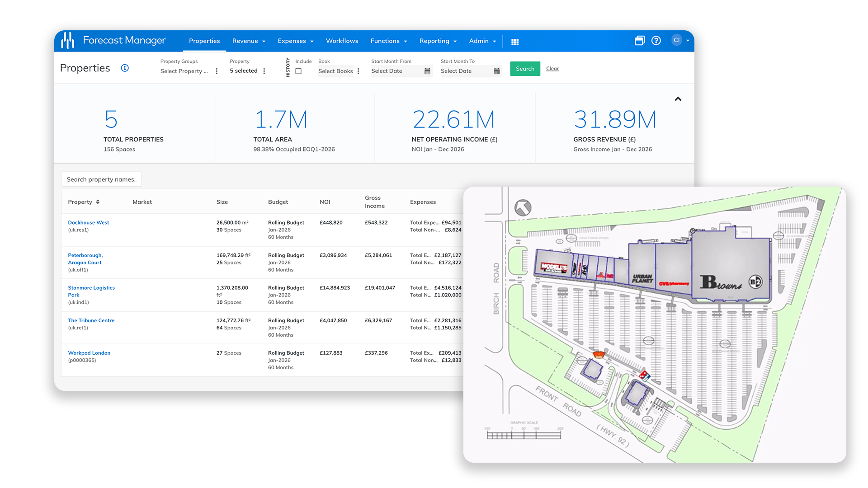Open the Select Books dropdown
Viewport: 868px width, 488px height.
(340, 71)
